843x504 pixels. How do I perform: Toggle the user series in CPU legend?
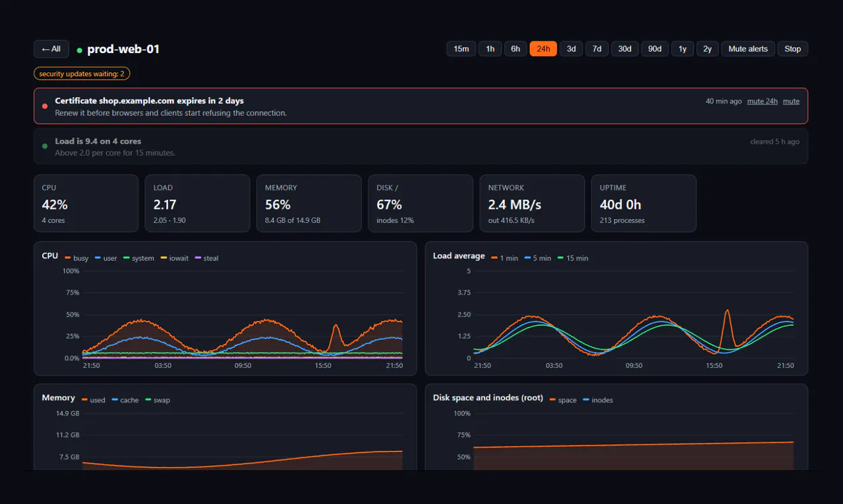click(106, 258)
